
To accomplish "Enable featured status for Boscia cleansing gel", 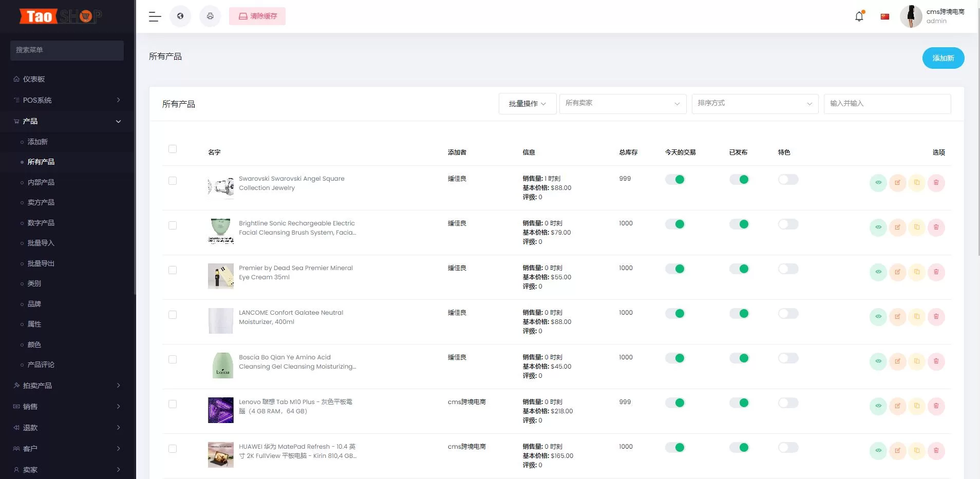I will pos(788,358).
